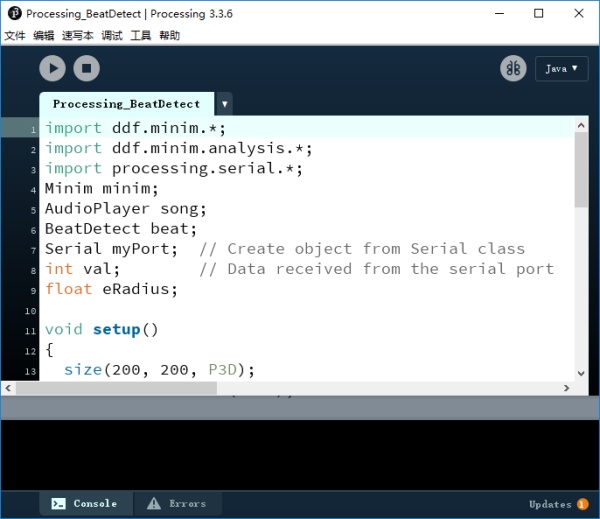
Task: Click the line 'BeatDetect beat;'
Action: pyautogui.click(x=121, y=229)
